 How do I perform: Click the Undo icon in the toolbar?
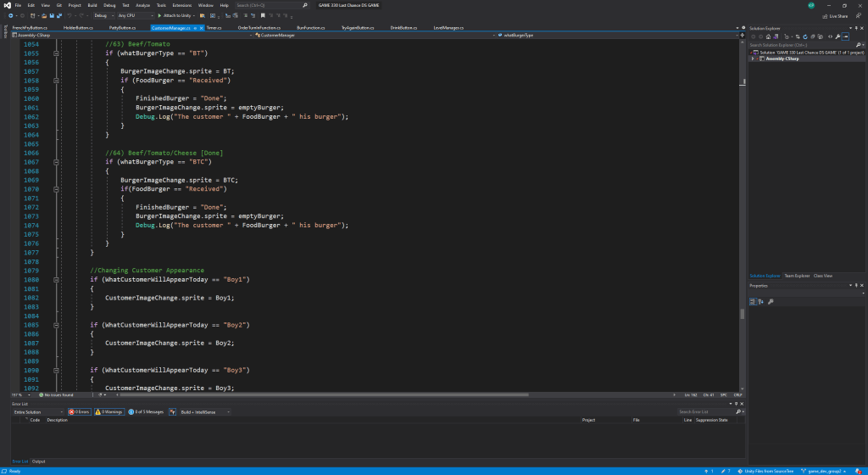point(68,15)
